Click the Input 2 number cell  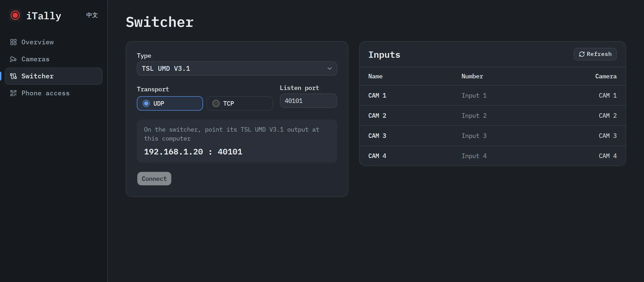(x=474, y=116)
